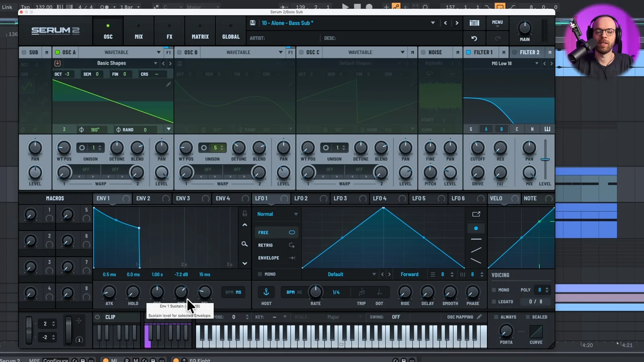Click the LFO host anchor icon
This screenshot has width=644, height=362.
coord(266,292)
